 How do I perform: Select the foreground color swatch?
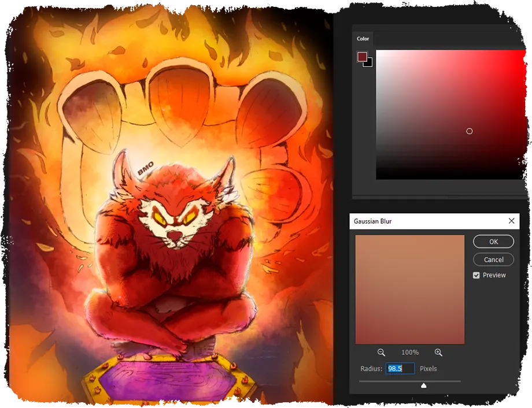click(362, 57)
